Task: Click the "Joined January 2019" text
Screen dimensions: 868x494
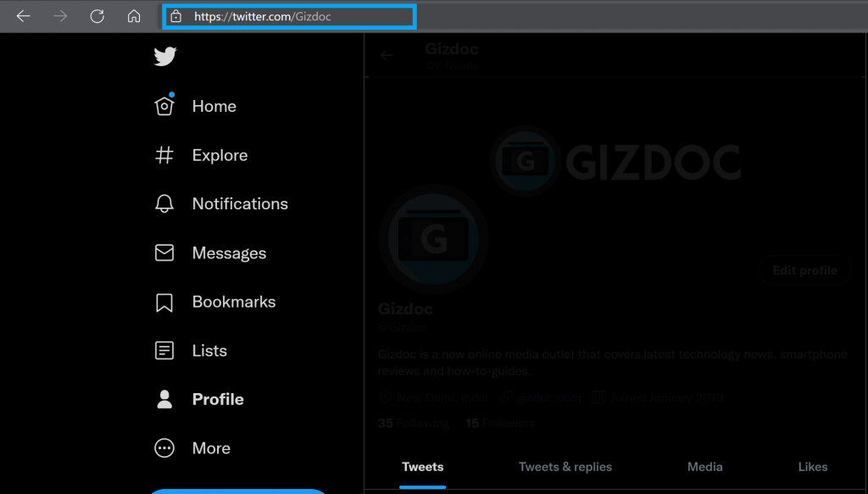Action: [666, 397]
